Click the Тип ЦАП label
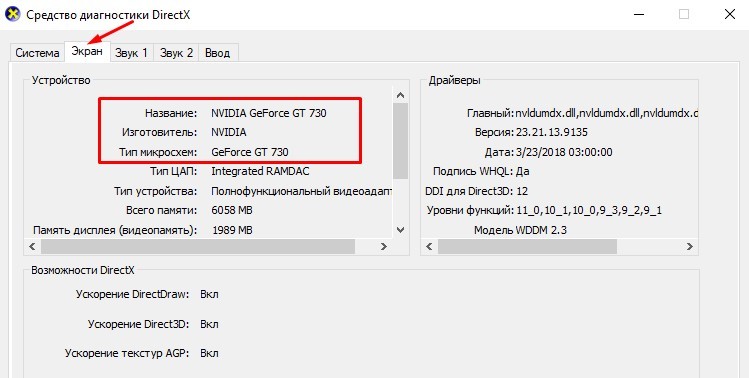The image size is (749, 378). (173, 171)
